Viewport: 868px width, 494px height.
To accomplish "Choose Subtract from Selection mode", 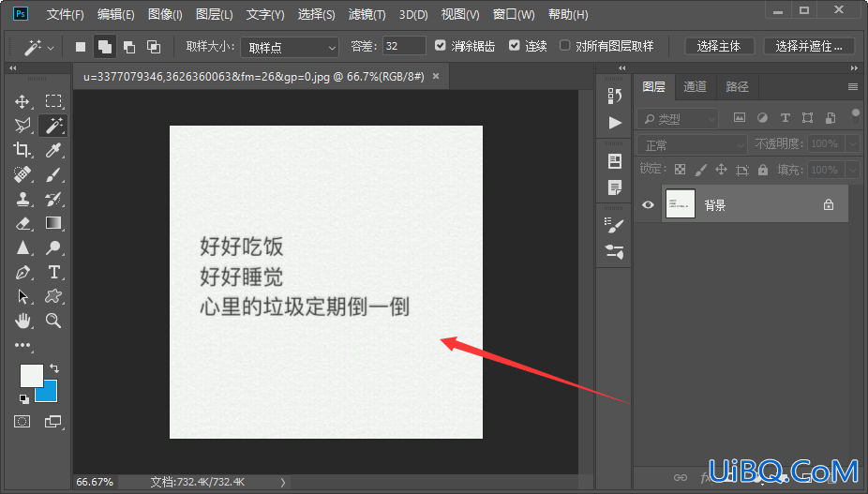I will 129,47.
